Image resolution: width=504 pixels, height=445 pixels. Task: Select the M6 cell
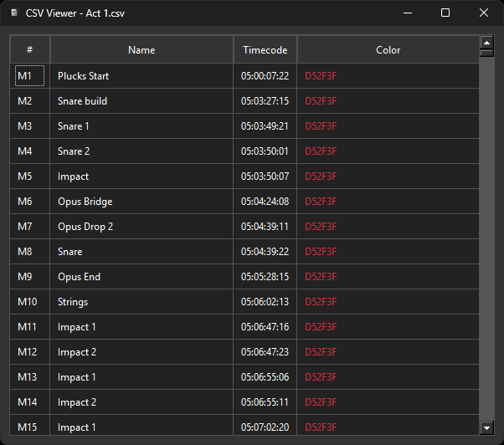30,202
